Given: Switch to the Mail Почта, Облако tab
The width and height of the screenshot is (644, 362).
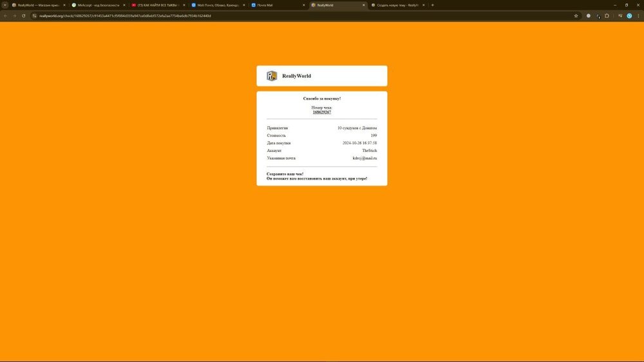Looking at the screenshot, I should pyautogui.click(x=218, y=5).
